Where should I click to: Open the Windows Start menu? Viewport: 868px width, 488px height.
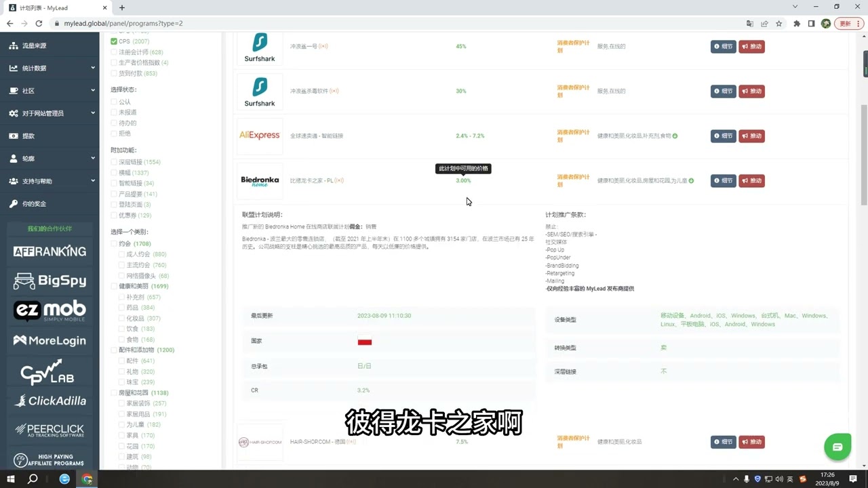pyautogui.click(x=11, y=479)
